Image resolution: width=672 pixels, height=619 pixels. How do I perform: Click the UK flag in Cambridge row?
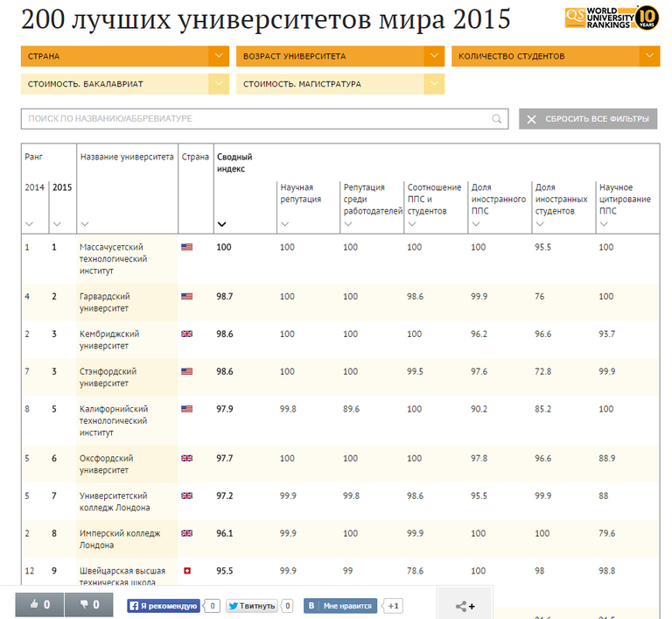(187, 334)
